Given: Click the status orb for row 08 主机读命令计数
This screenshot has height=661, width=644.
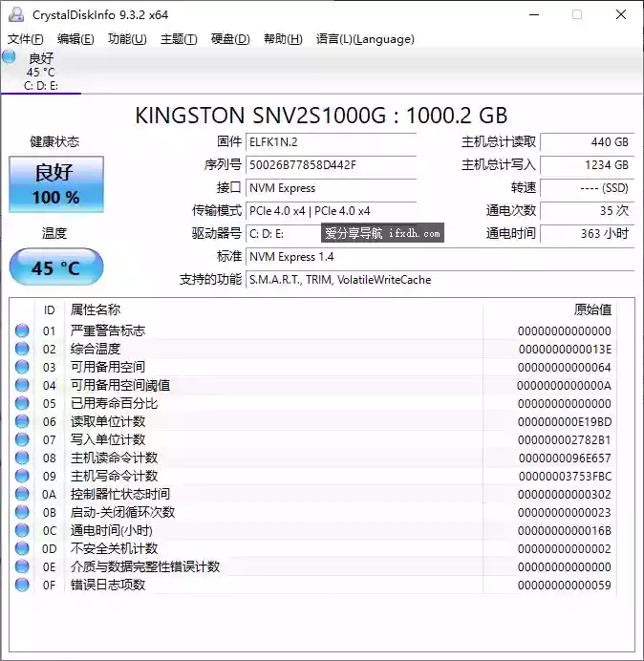Looking at the screenshot, I should point(22,458).
